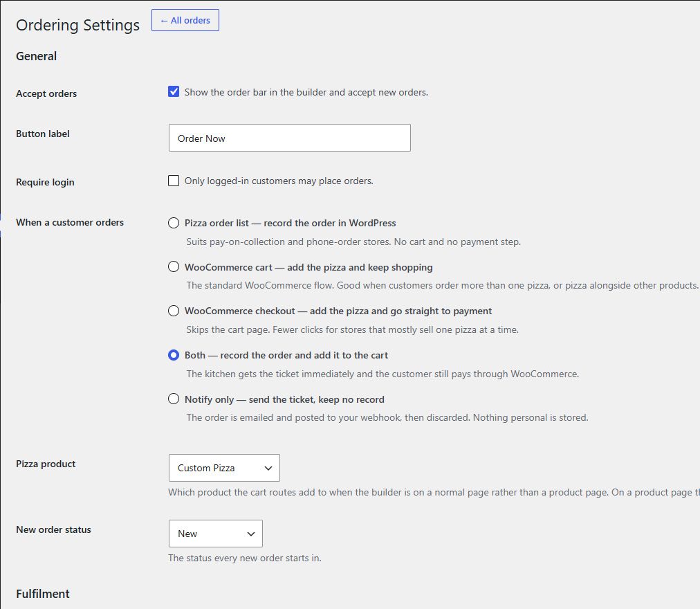Click 'Notify only — send the ticket' label

pyautogui.click(x=284, y=399)
